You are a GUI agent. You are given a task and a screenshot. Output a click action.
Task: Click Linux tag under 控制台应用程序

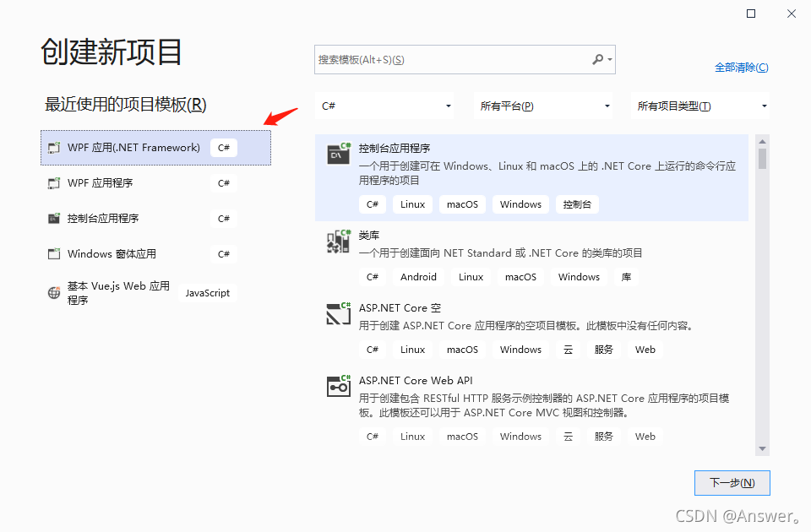tap(413, 204)
